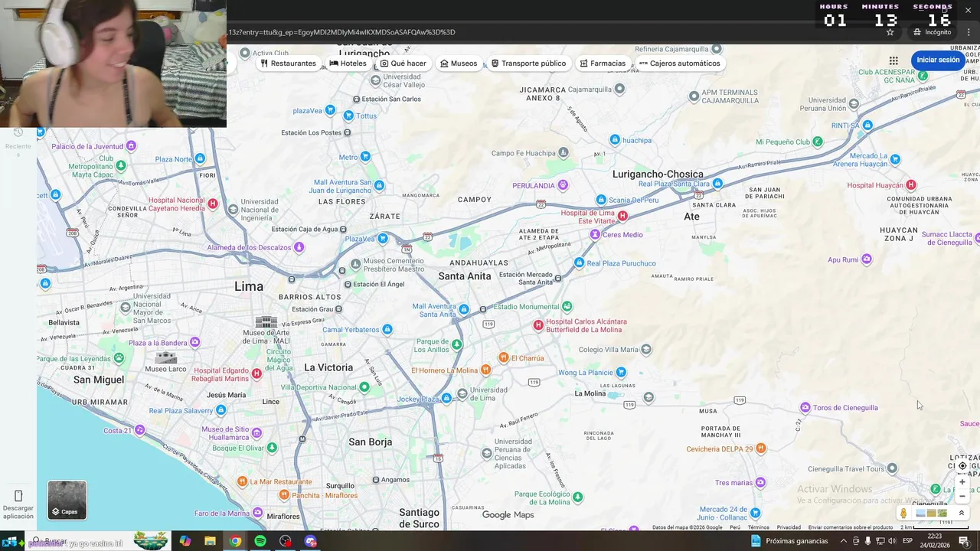Click the Iniciar sesión button
The width and height of the screenshot is (980, 551).
pyautogui.click(x=938, y=60)
